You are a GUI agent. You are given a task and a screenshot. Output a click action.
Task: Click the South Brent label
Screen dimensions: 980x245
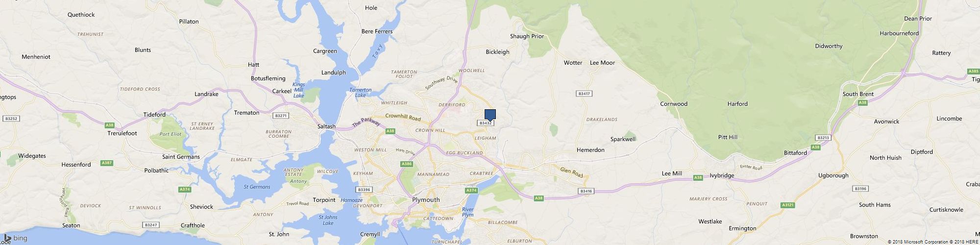tap(858, 94)
